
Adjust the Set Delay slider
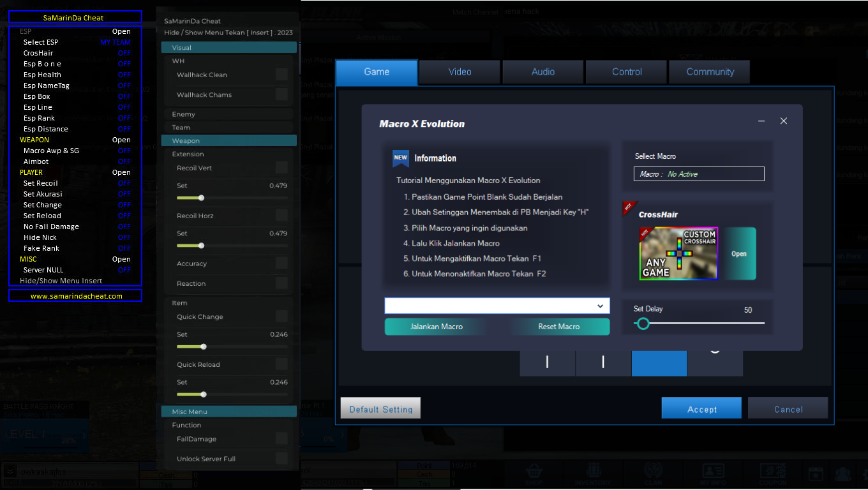click(x=699, y=323)
